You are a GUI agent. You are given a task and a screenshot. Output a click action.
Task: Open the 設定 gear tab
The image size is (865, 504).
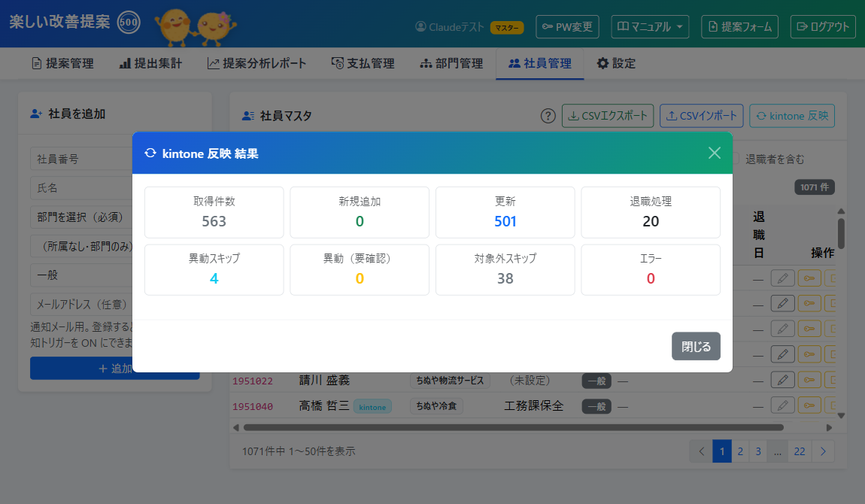(x=615, y=63)
